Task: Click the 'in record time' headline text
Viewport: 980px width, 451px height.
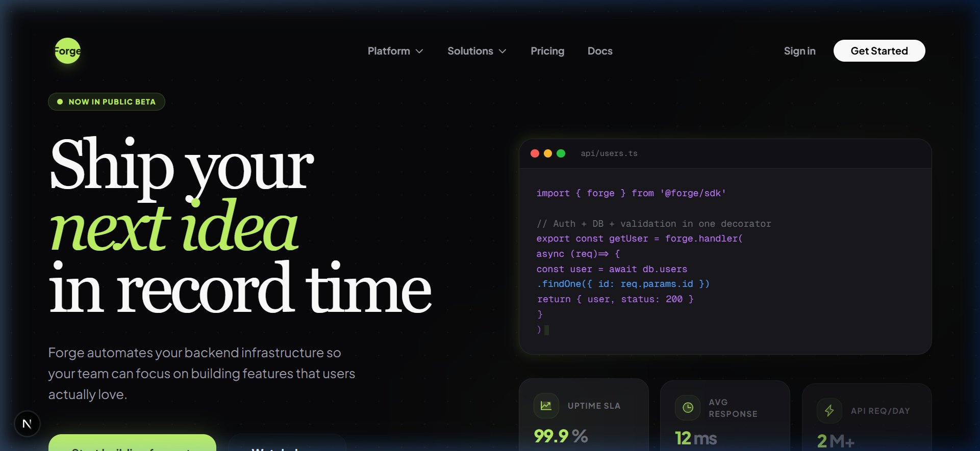Action: click(x=240, y=288)
